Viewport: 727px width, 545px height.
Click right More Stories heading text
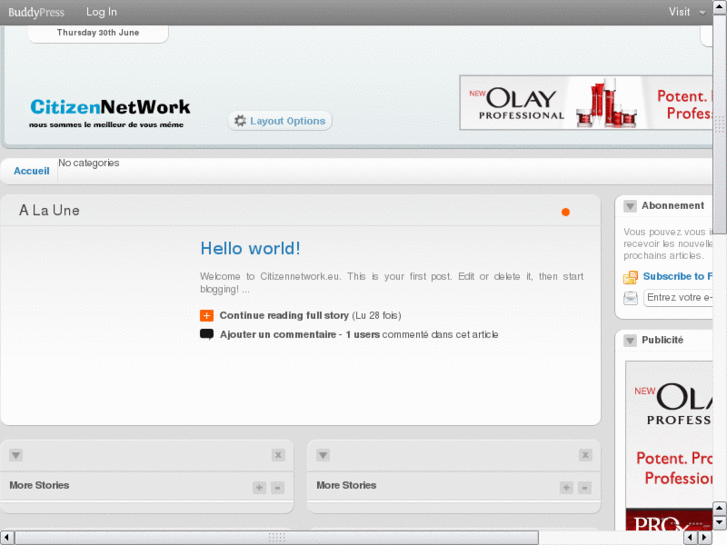[x=346, y=485]
